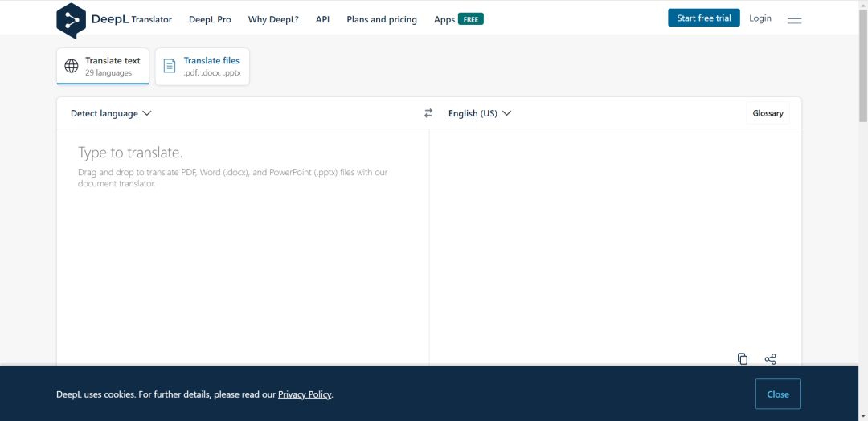Open the Glossary button
Screen dimensions: 868x421
(768, 113)
